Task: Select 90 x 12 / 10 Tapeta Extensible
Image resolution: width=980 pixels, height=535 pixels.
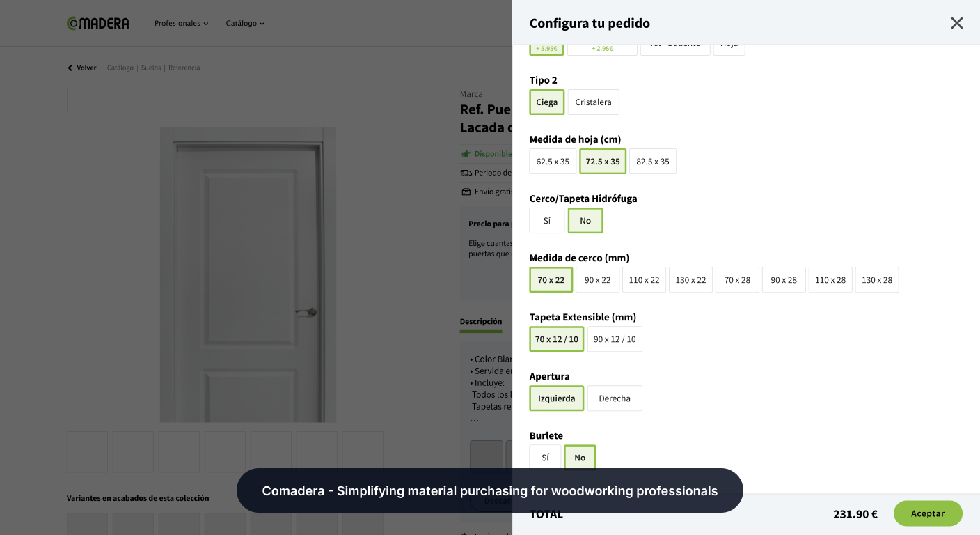Action: 614,339
